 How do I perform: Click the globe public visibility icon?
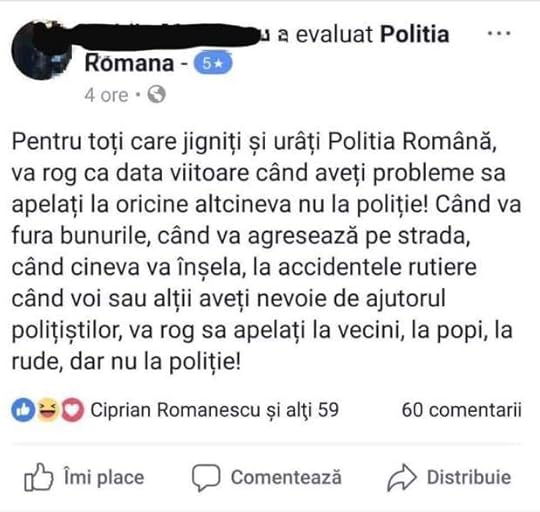(x=156, y=94)
